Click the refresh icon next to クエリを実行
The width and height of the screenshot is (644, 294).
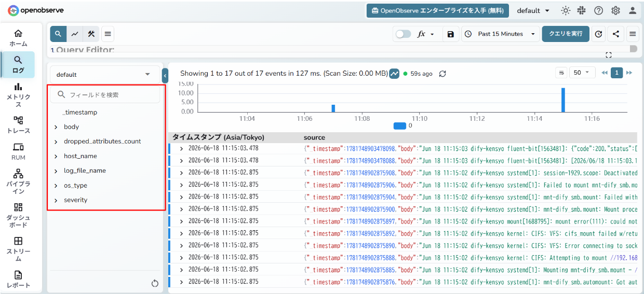598,34
